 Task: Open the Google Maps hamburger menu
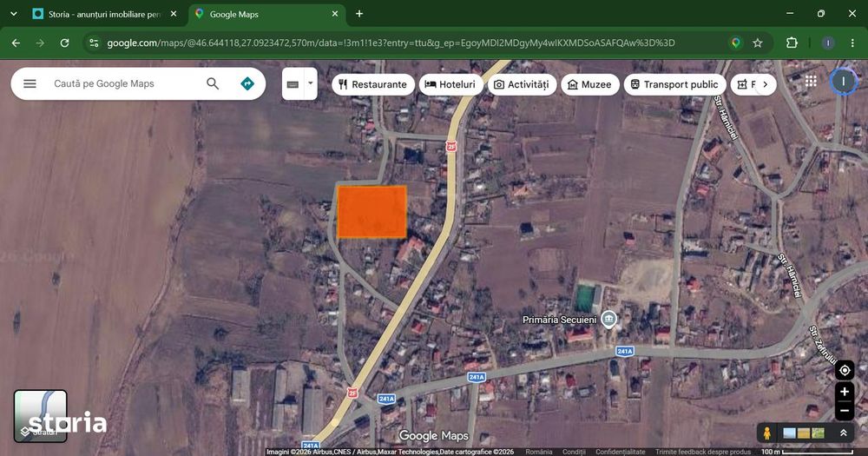30,83
